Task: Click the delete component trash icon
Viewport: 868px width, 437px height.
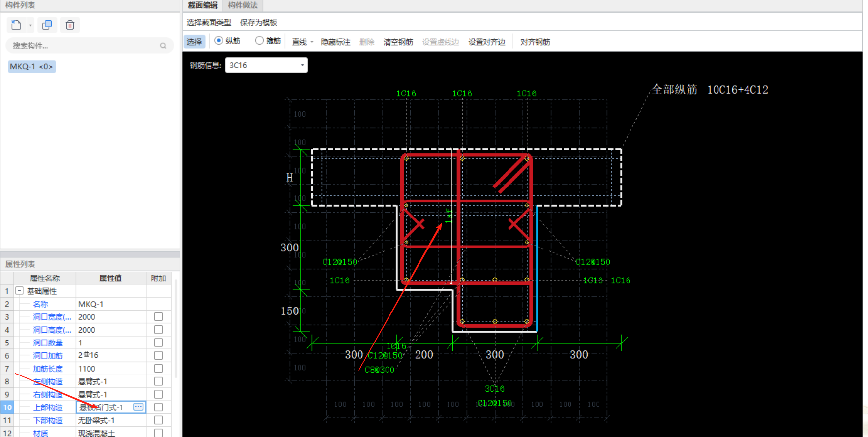Action: coord(70,25)
